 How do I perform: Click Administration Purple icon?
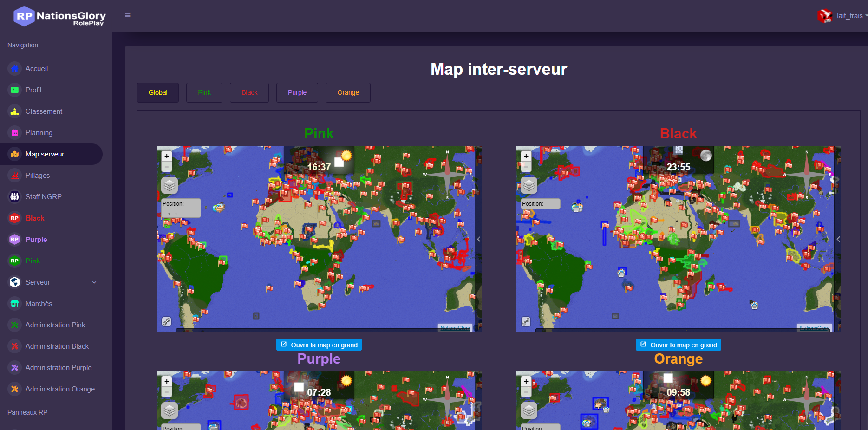[15, 368]
